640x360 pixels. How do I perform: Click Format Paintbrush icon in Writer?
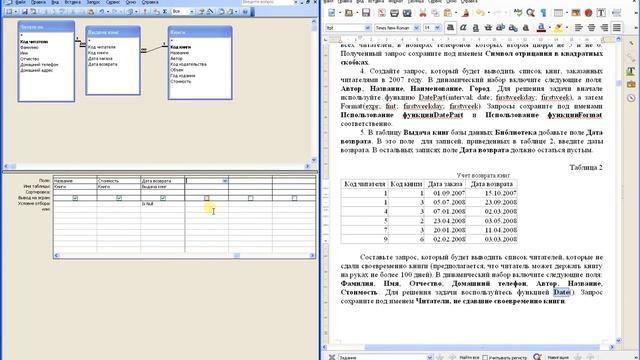[465, 13]
